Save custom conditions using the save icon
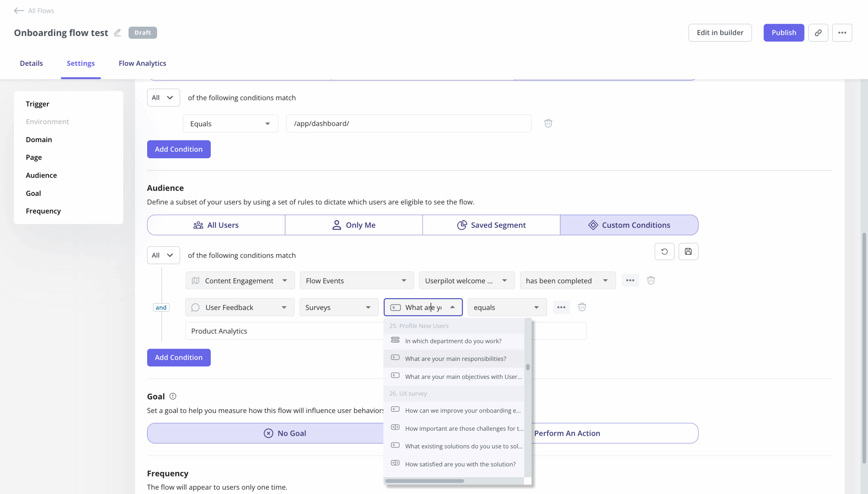This screenshot has height=494, width=868. (x=688, y=251)
